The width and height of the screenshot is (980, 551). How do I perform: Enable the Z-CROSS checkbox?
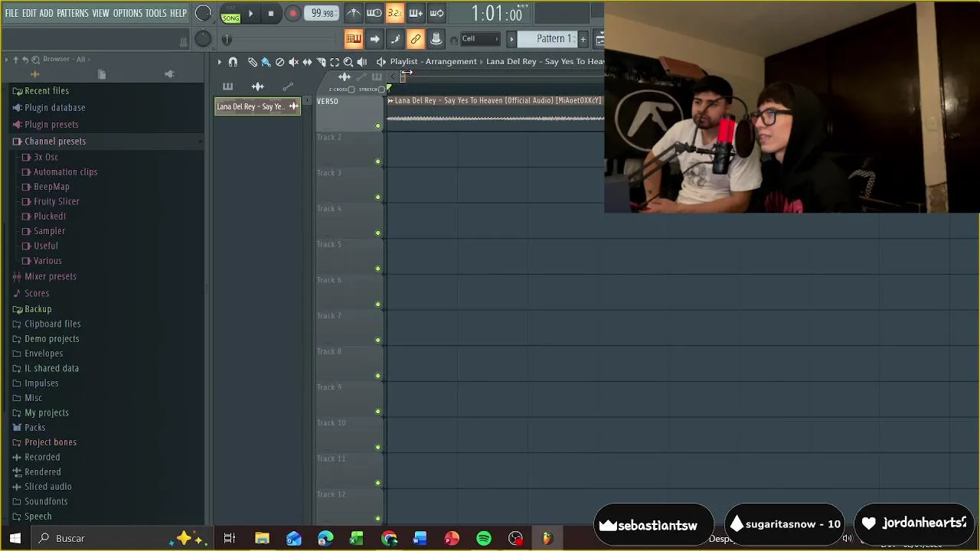(351, 90)
